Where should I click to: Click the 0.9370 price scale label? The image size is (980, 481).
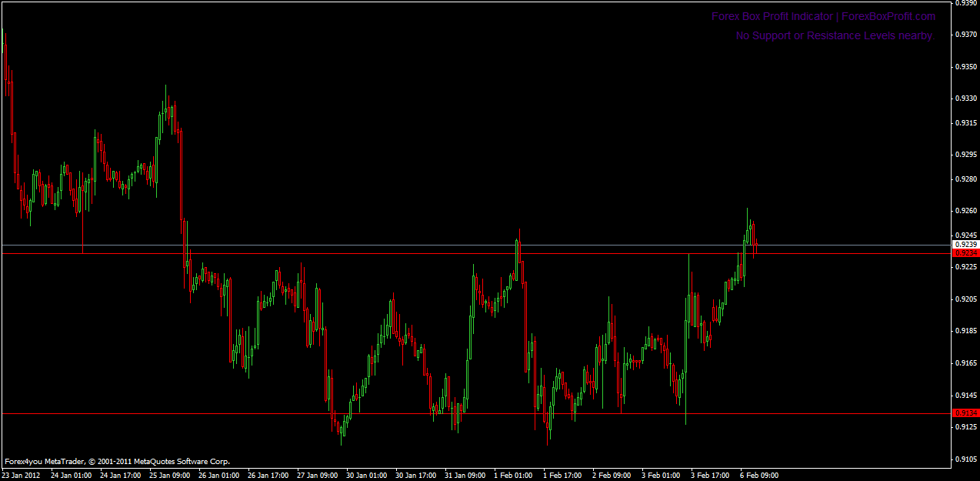click(x=966, y=35)
